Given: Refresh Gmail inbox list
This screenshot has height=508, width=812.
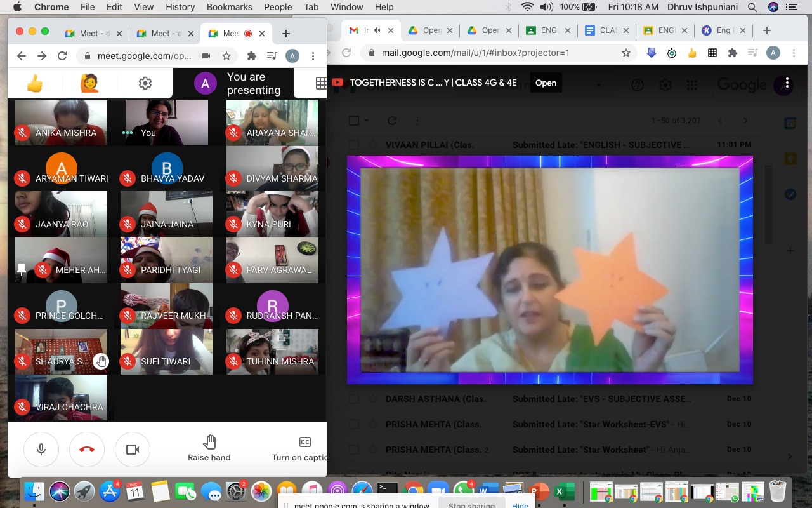Looking at the screenshot, I should point(392,121).
